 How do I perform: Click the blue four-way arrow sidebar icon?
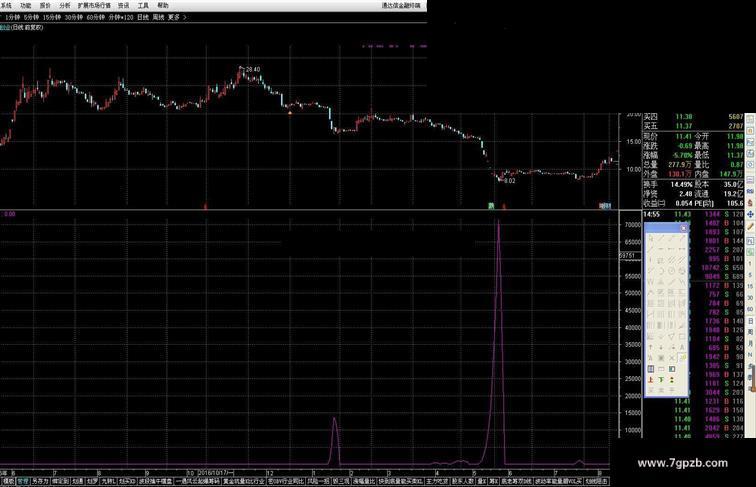(750, 214)
